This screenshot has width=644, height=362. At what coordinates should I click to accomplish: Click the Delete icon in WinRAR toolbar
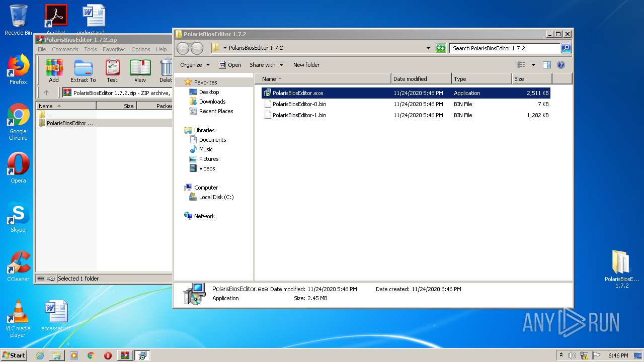pyautogui.click(x=166, y=71)
